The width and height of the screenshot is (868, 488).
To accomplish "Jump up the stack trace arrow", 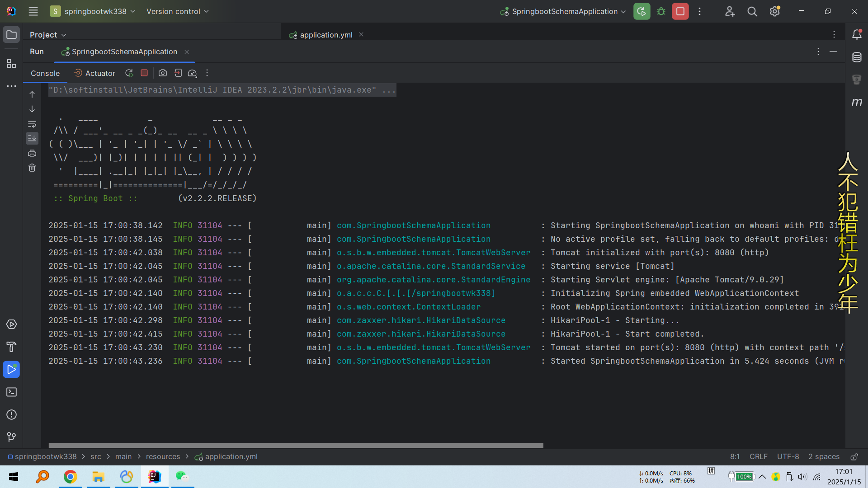I will coord(32,94).
